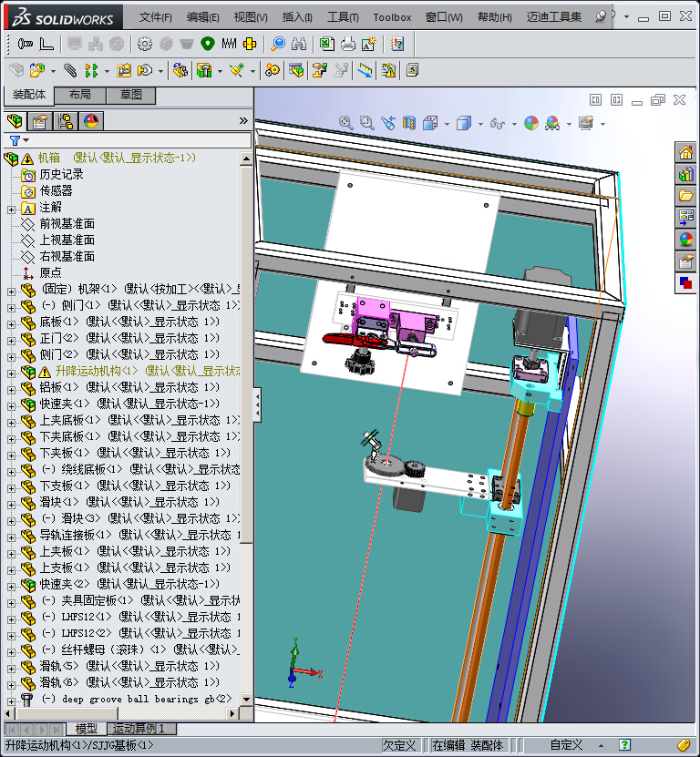Viewport: 700px width, 757px height.
Task: Open the Apply Scene dropdown arrow
Action: (x=569, y=124)
